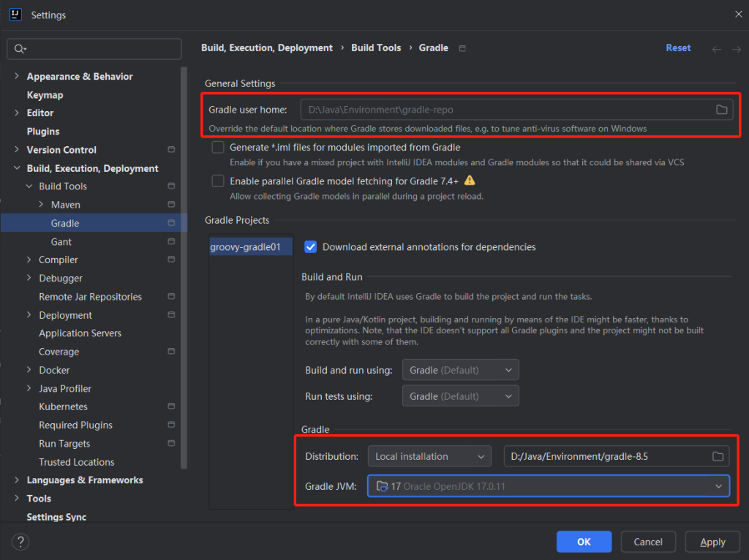The height and width of the screenshot is (560, 749).
Task: Select Keymap in the settings tree
Action: click(45, 95)
